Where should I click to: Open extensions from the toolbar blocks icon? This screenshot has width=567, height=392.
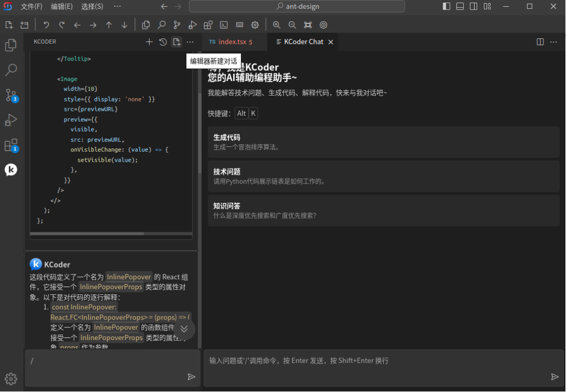tap(208, 25)
